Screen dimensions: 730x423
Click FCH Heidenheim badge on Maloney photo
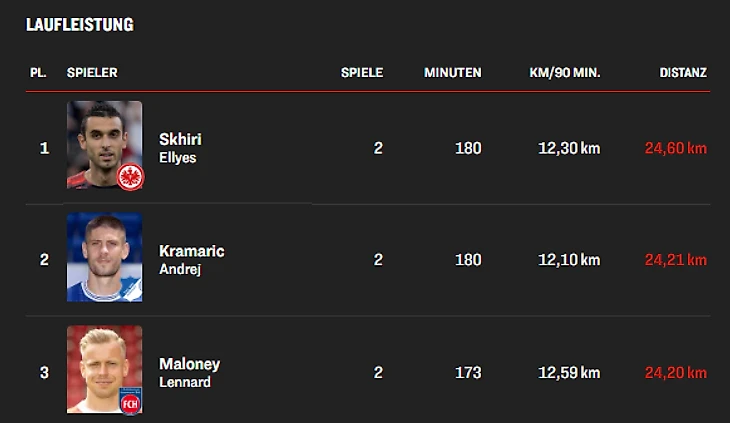[x=131, y=401]
